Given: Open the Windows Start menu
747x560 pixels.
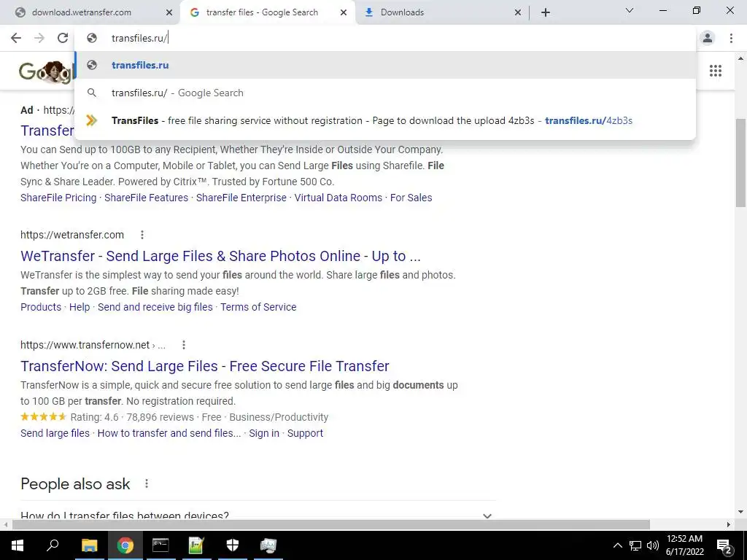Looking at the screenshot, I should [18, 545].
